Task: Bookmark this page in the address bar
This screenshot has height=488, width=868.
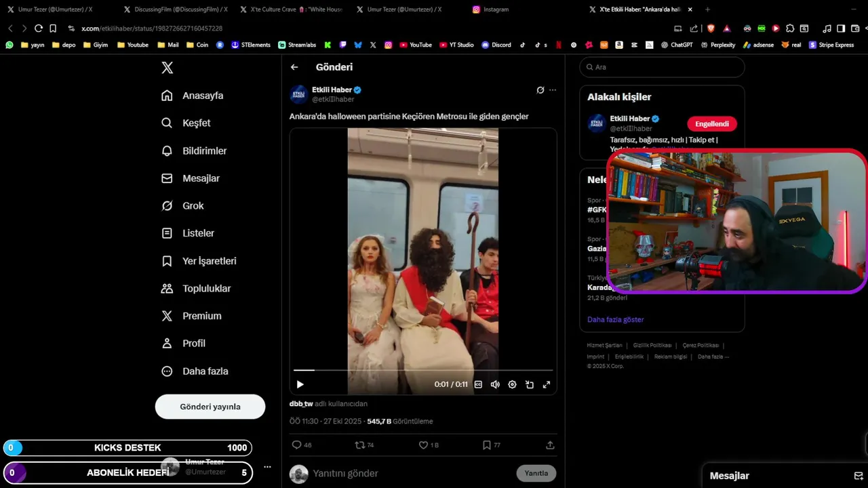Action: (53, 28)
